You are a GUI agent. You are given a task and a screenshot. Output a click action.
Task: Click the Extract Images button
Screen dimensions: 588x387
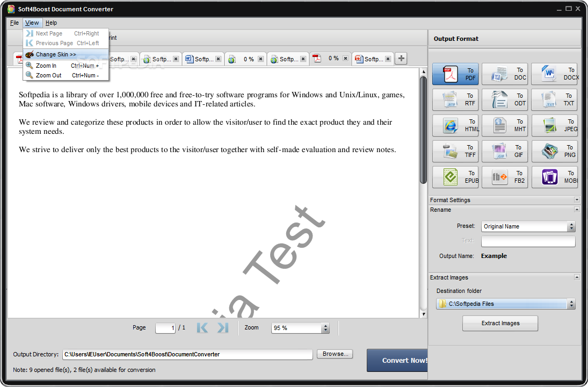coord(500,323)
